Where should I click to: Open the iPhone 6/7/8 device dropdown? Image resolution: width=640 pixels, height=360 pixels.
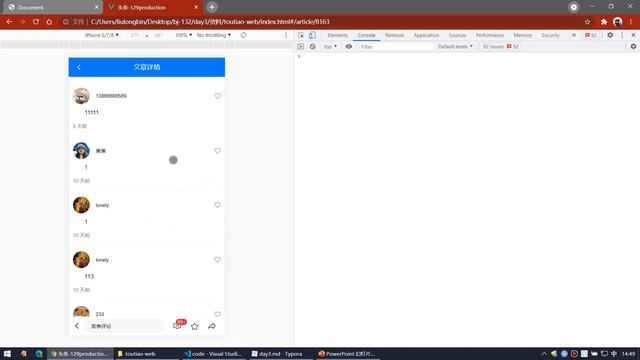(x=102, y=35)
